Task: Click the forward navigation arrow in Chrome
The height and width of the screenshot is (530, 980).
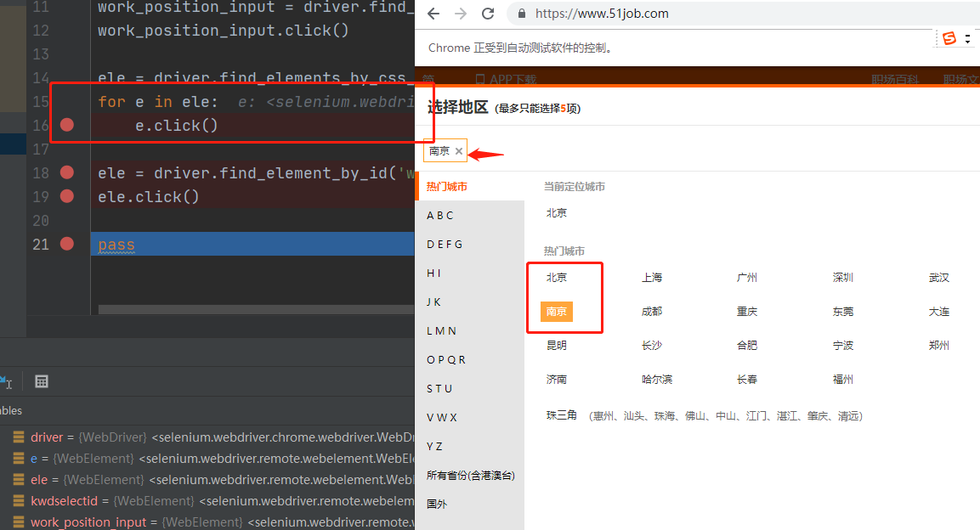Action: click(459, 14)
